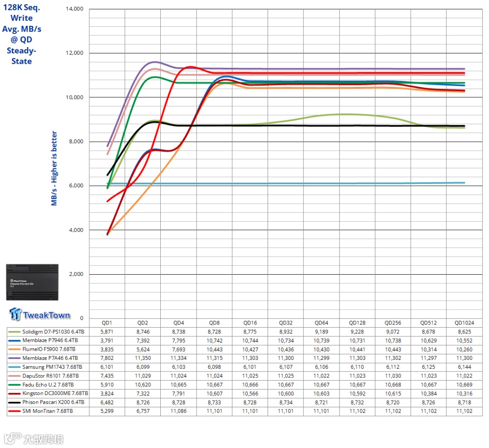Click the Memblaze P7946 QD1 value 3,791
Image resolution: width=489 pixels, height=448 pixels.
click(x=107, y=341)
